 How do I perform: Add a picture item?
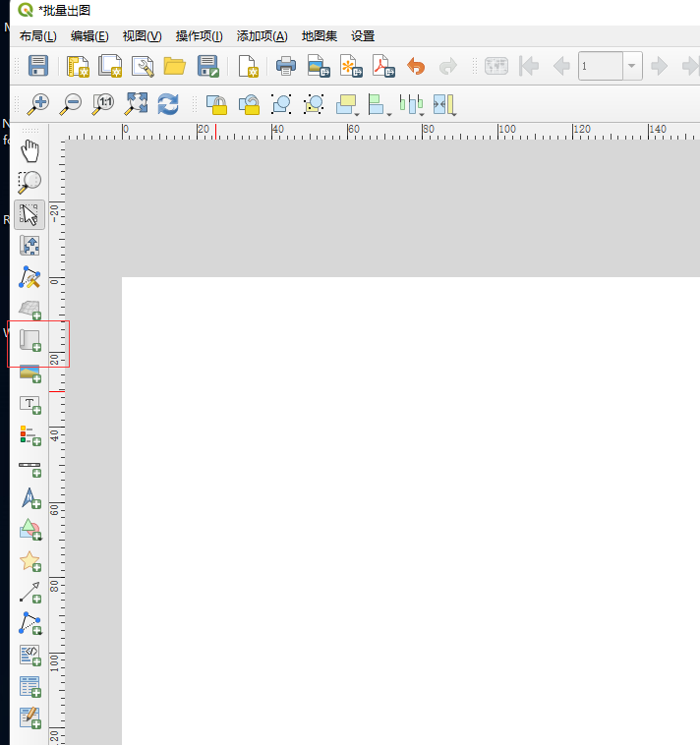[29, 373]
